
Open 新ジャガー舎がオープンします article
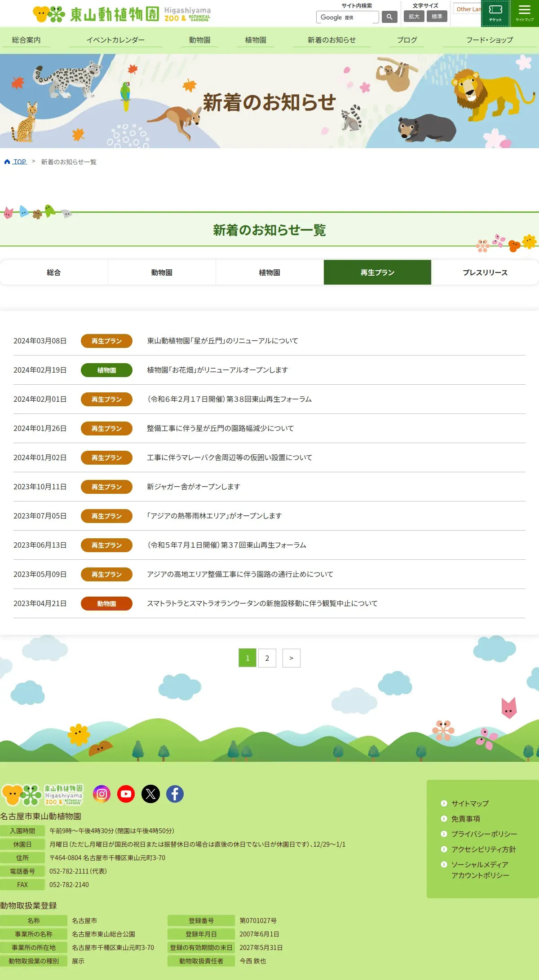(194, 487)
